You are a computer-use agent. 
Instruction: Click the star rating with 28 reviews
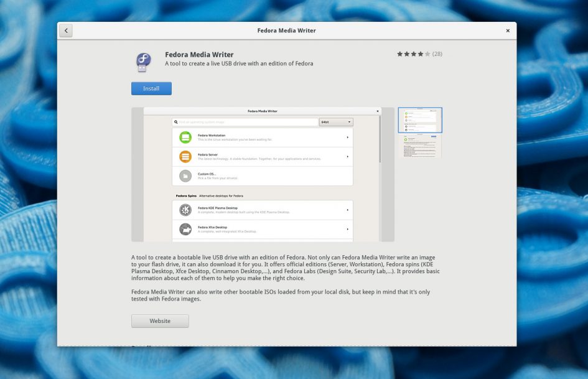[x=419, y=54]
